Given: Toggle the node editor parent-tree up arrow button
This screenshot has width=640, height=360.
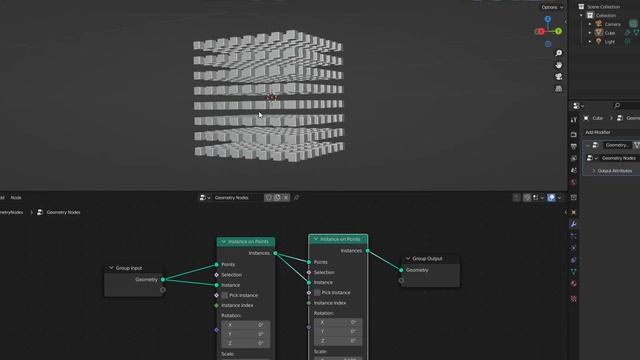Looking at the screenshot, I should (516, 198).
